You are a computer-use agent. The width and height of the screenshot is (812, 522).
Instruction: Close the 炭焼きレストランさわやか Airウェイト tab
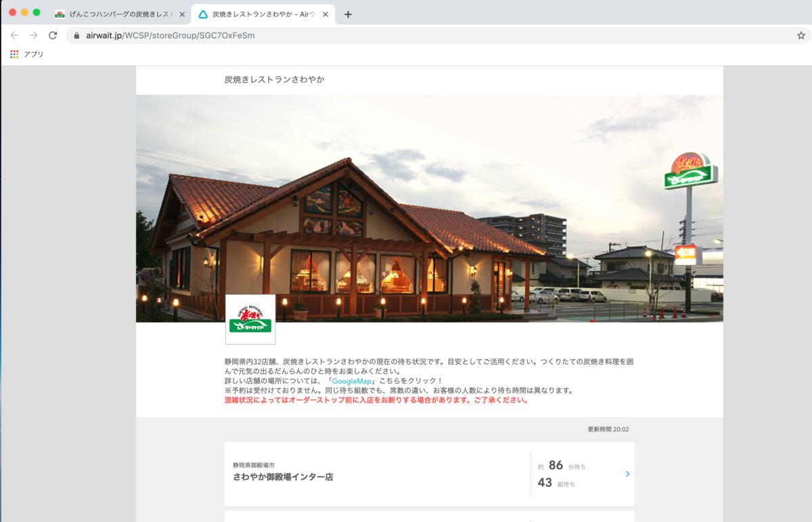coord(325,14)
